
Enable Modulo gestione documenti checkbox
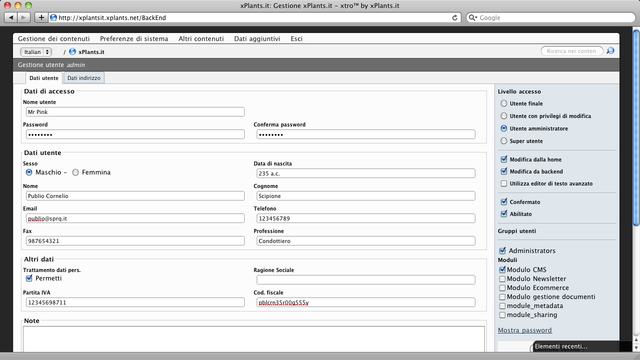502,297
